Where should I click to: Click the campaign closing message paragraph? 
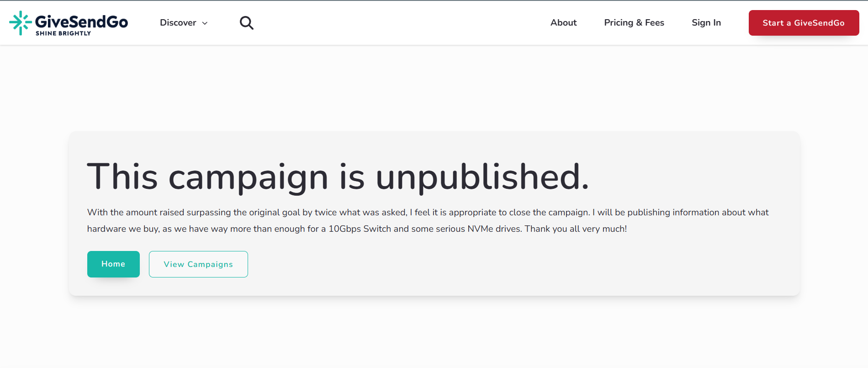(428, 220)
